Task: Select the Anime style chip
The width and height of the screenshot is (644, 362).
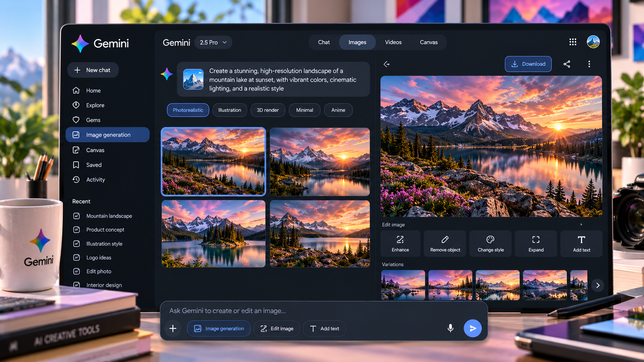Action: 338,110
